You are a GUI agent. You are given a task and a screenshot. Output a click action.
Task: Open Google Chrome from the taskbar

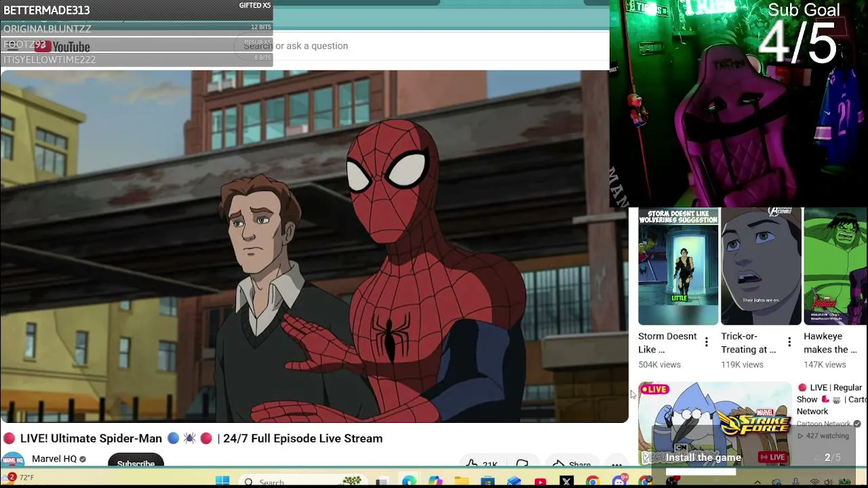click(593, 481)
